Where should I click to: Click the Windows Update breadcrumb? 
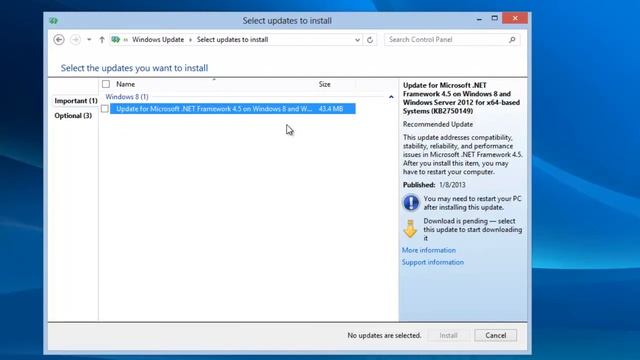point(158,40)
